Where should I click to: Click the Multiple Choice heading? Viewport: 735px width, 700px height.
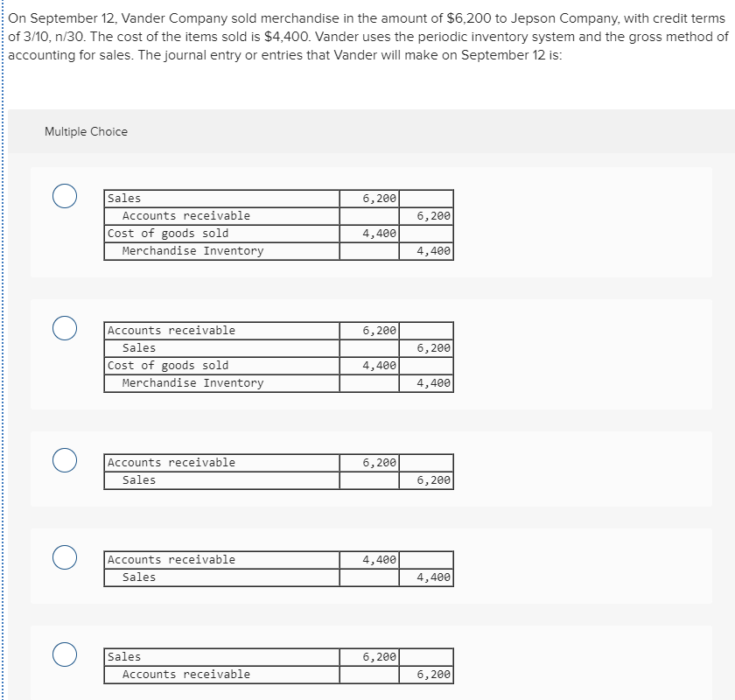pyautogui.click(x=87, y=131)
